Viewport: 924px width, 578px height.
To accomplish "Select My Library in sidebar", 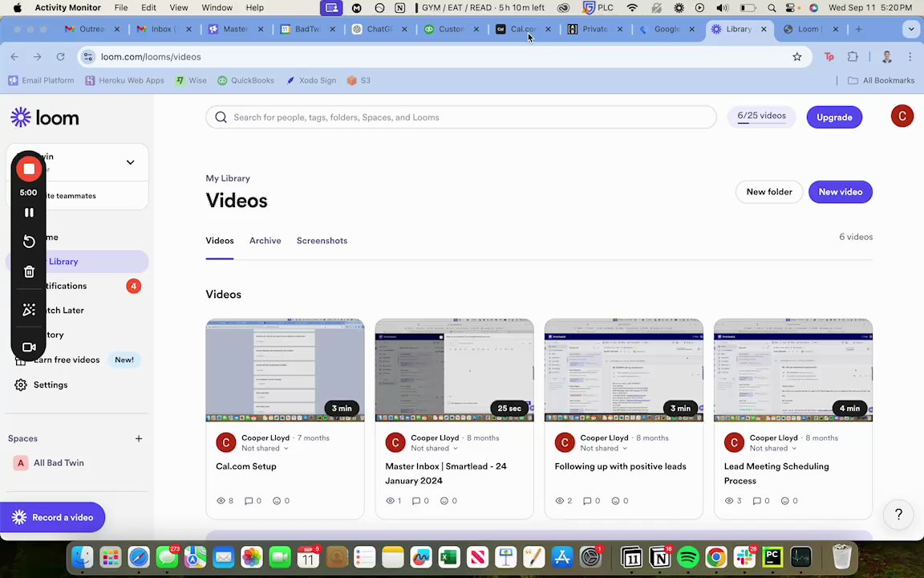I will coord(77,261).
